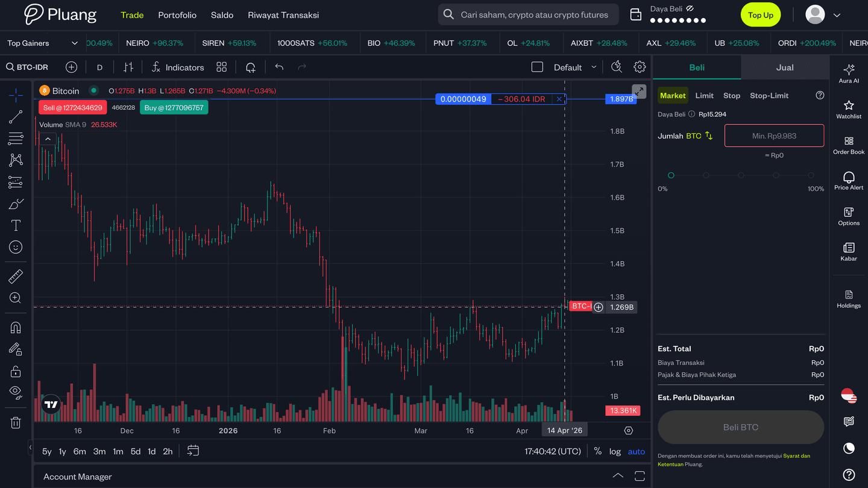Select the crosshair cursor tool
The height and width of the screenshot is (488, 868).
click(x=16, y=95)
